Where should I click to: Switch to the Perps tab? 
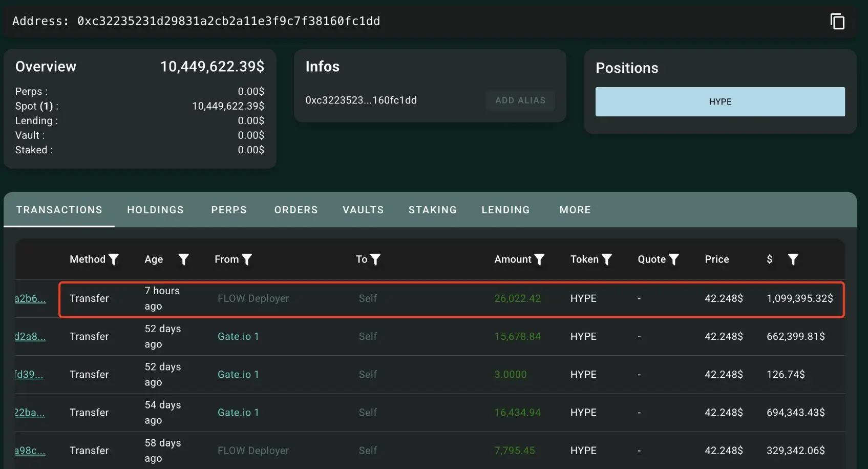click(229, 210)
